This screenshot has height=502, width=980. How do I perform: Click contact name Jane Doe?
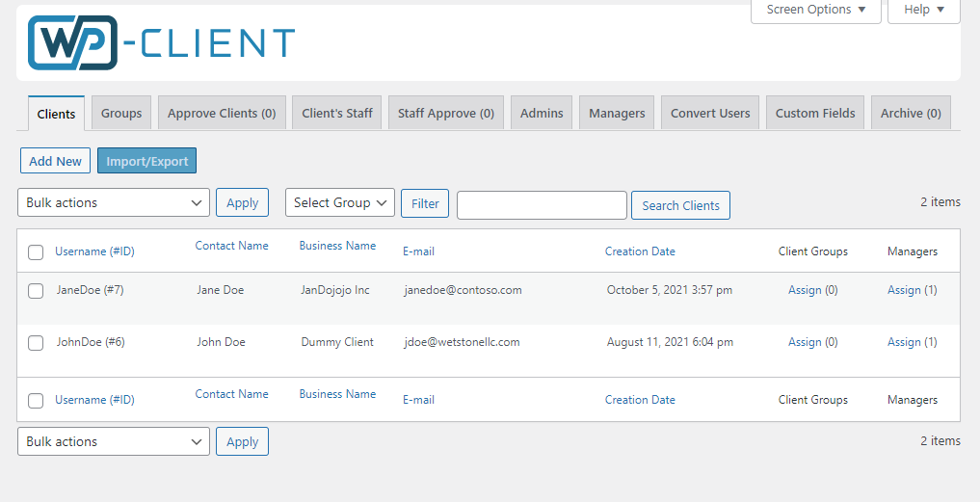point(220,290)
